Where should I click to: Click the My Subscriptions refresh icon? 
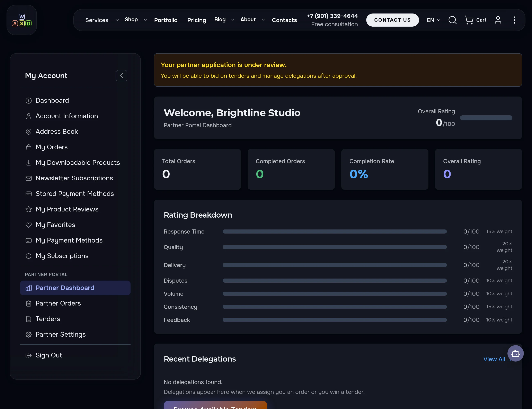click(x=28, y=256)
